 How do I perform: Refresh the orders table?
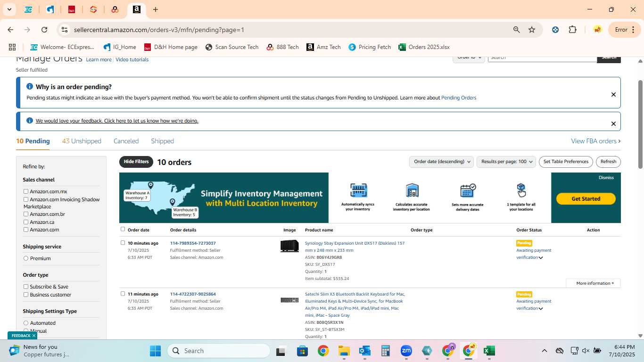pos(608,162)
